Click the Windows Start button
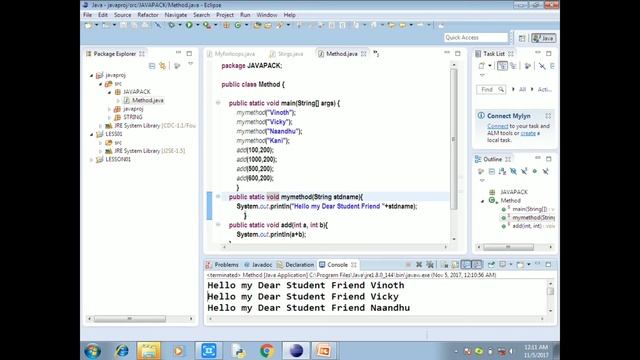The width and height of the screenshot is (640, 360). 92,351
